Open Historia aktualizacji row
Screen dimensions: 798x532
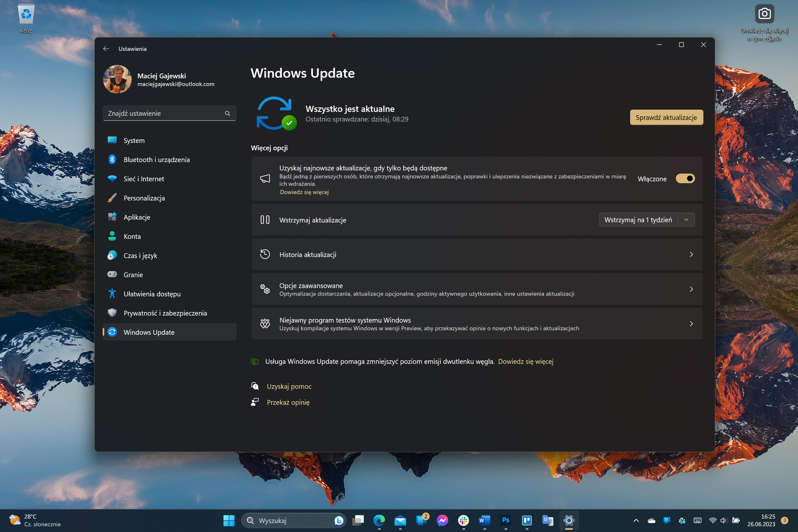click(x=477, y=254)
